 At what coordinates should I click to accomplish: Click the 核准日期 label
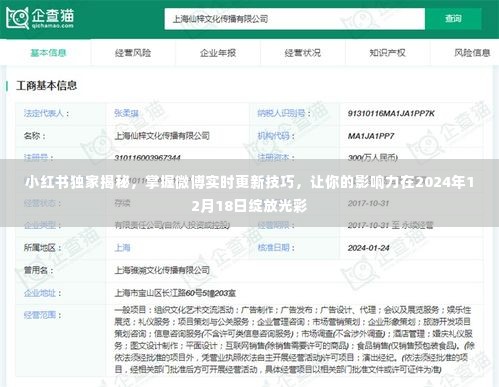click(276, 248)
